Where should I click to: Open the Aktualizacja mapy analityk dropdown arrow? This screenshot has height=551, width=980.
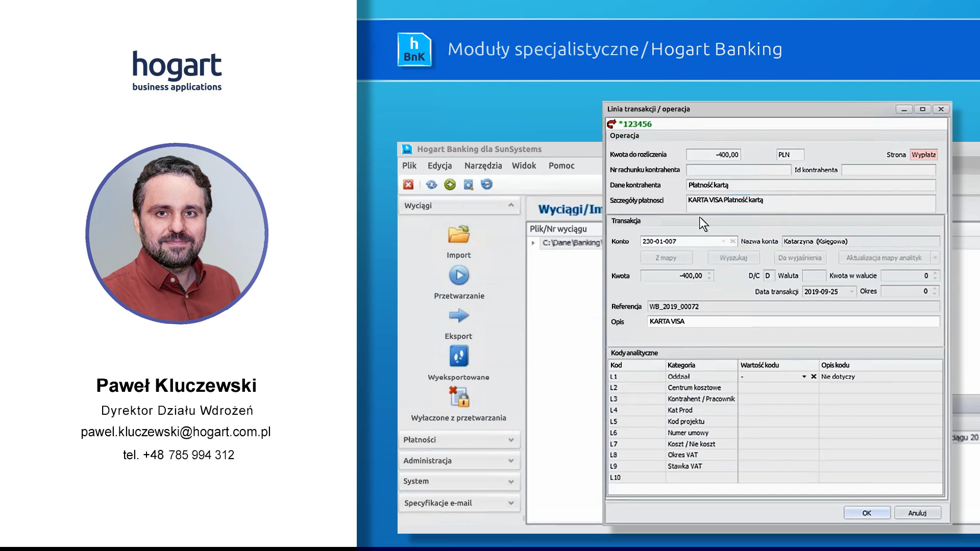(935, 258)
